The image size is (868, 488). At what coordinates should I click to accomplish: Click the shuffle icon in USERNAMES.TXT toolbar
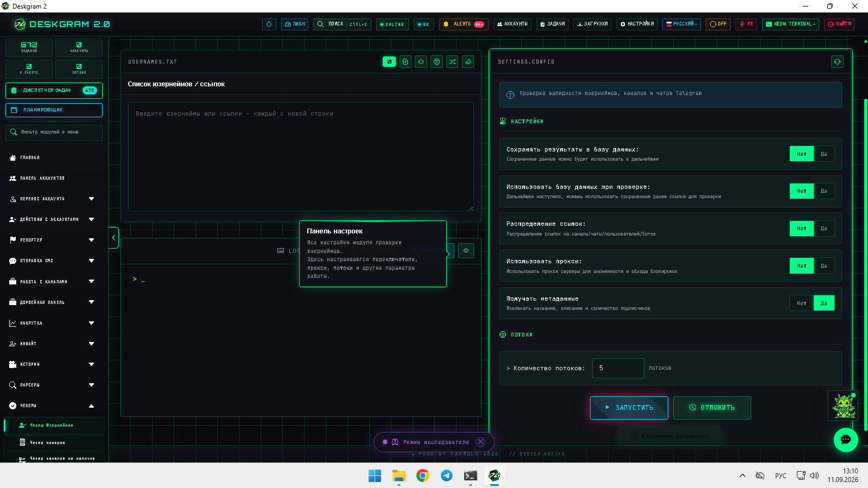point(452,62)
